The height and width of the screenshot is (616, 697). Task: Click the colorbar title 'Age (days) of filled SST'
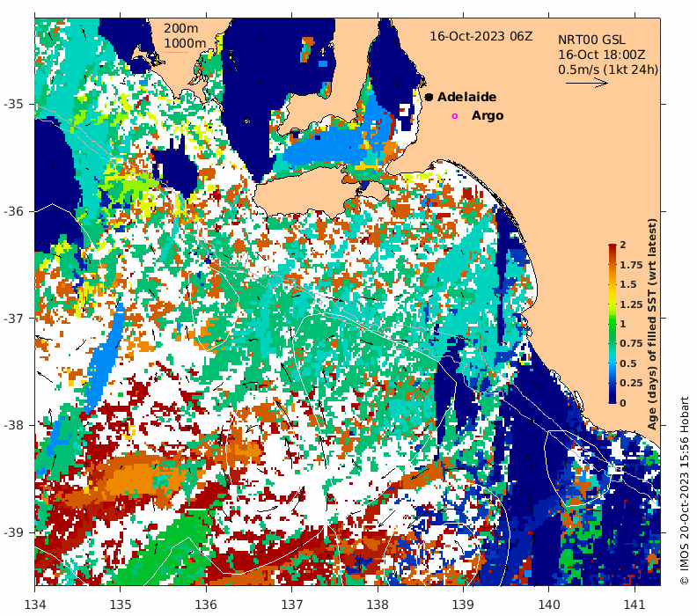(x=652, y=324)
